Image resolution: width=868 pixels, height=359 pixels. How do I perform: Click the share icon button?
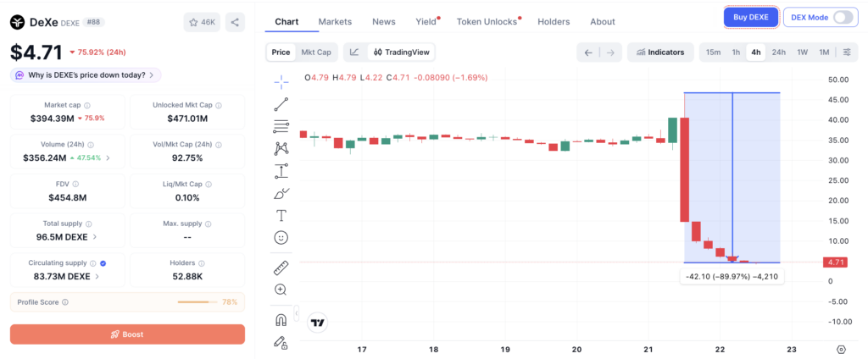(235, 22)
